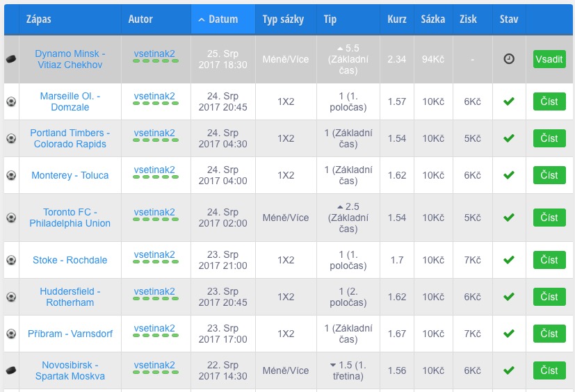The width and height of the screenshot is (575, 392).
Task: Click soccer ball icon next to Monterey - Toluca
Action: click(10, 175)
